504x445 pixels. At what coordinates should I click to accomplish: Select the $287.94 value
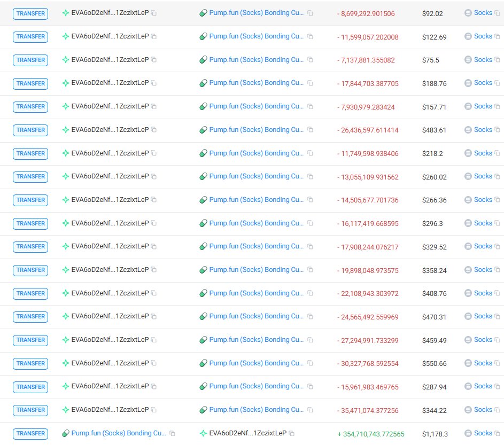(434, 387)
